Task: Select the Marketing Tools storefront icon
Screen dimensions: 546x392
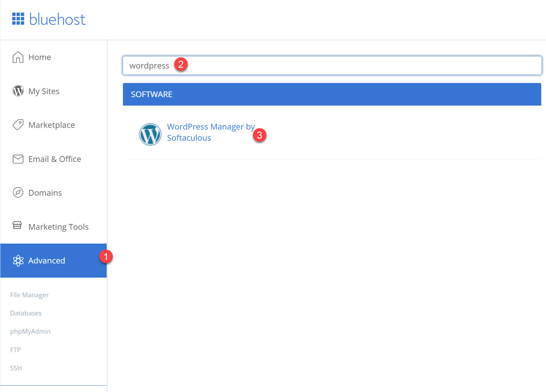Action: 18,226
